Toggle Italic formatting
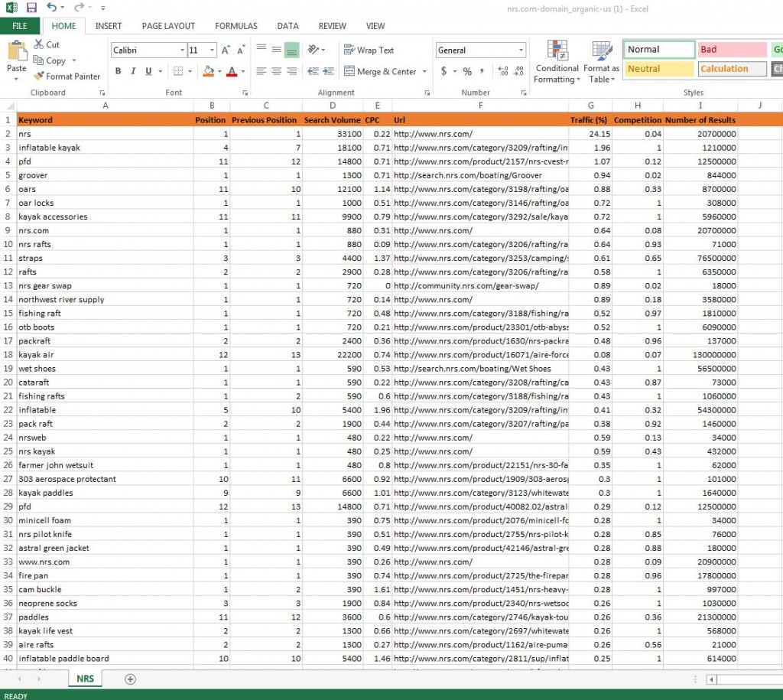 [133, 72]
